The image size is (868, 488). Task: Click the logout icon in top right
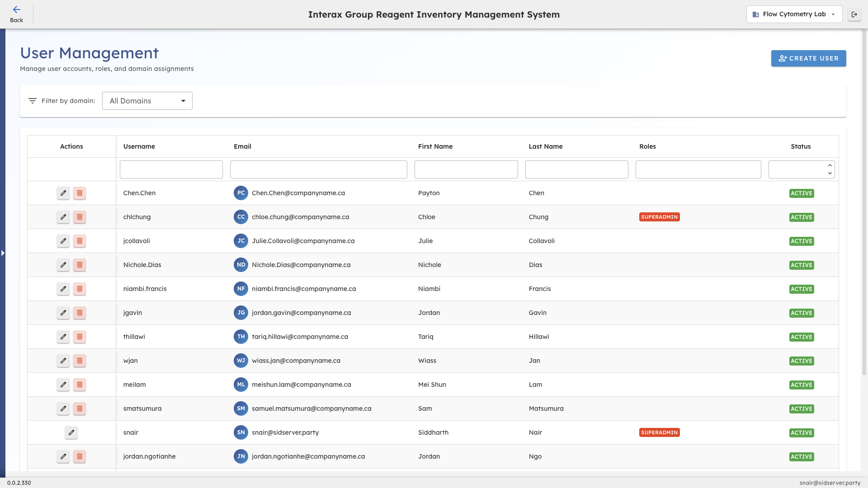pos(854,14)
